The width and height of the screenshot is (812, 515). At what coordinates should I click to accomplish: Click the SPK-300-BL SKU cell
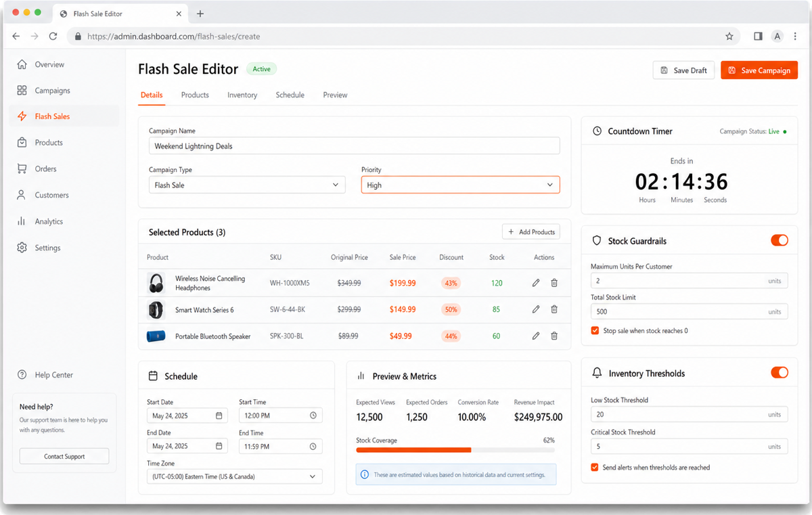click(x=287, y=336)
